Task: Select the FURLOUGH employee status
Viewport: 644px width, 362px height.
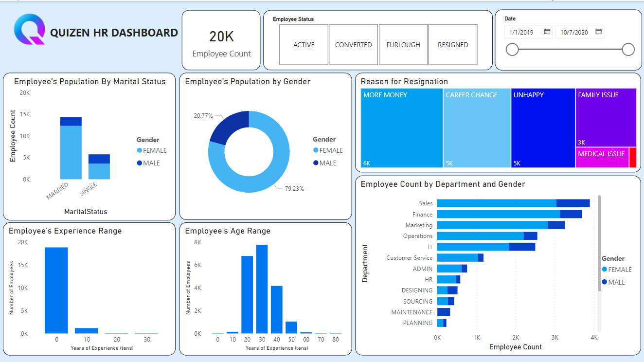Action: (403, 44)
